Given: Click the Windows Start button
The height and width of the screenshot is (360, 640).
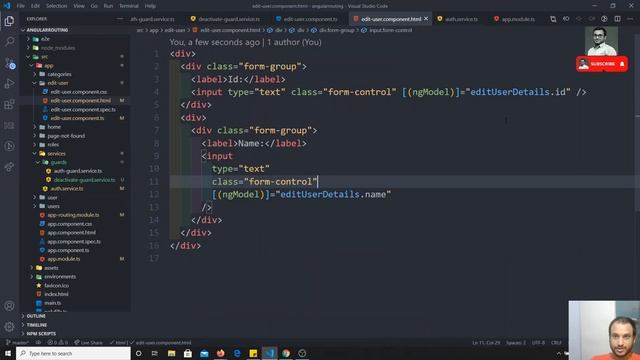Looking at the screenshot, I should 8,353.
